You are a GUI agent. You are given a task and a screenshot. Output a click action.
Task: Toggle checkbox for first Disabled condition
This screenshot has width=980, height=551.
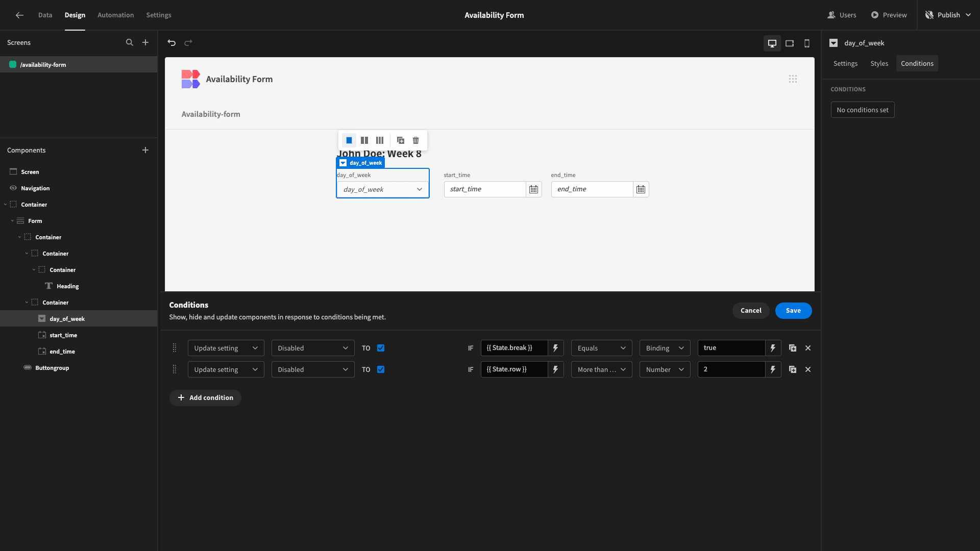click(x=381, y=348)
